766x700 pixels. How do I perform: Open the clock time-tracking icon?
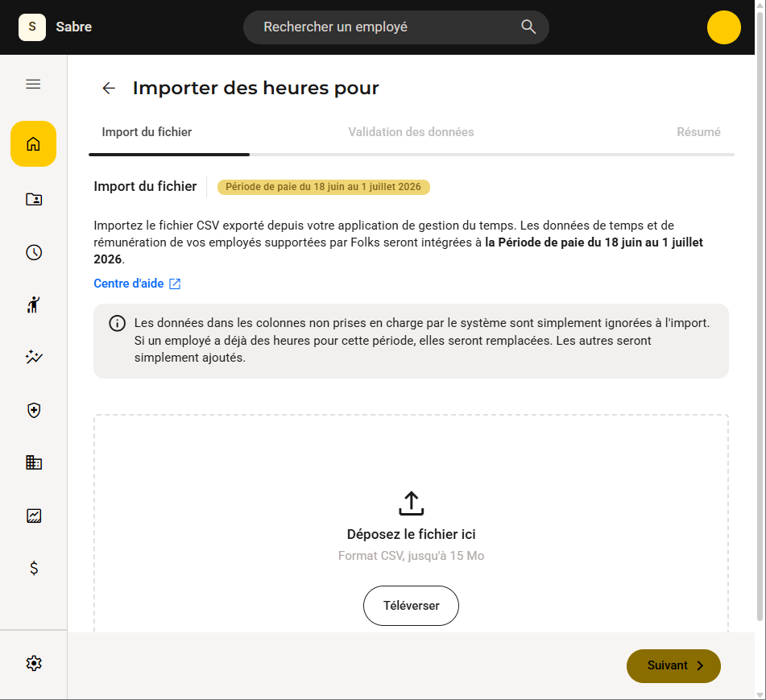click(34, 253)
